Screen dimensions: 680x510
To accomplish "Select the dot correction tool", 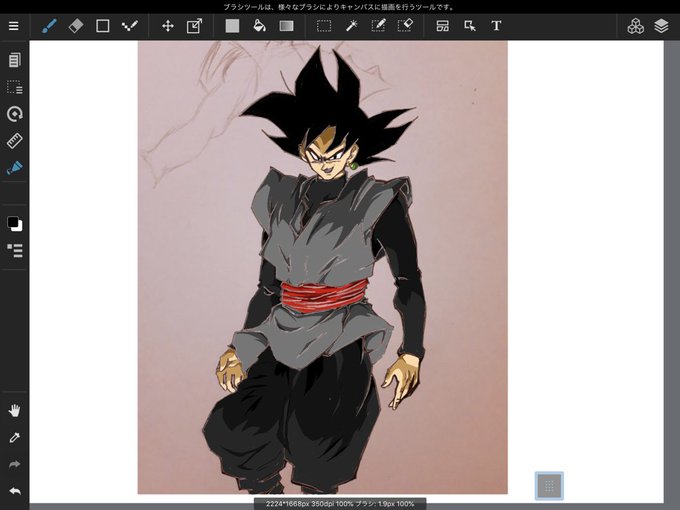I will (x=129, y=26).
